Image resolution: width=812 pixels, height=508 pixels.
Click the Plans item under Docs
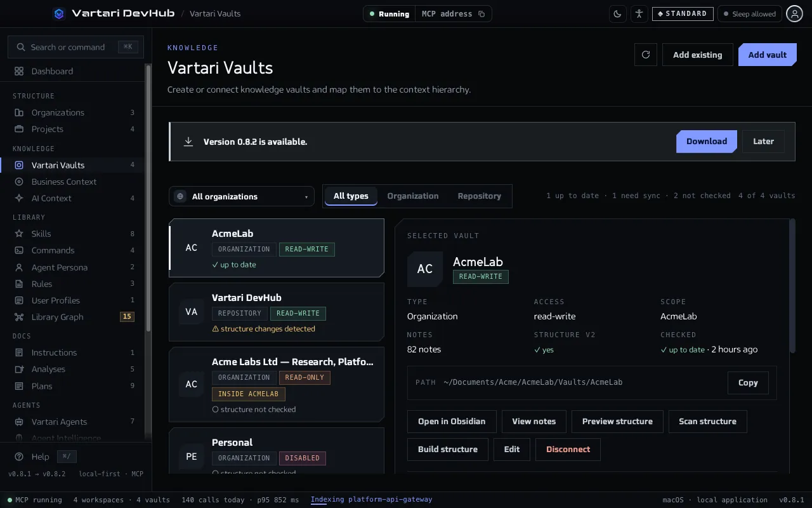click(73, 386)
